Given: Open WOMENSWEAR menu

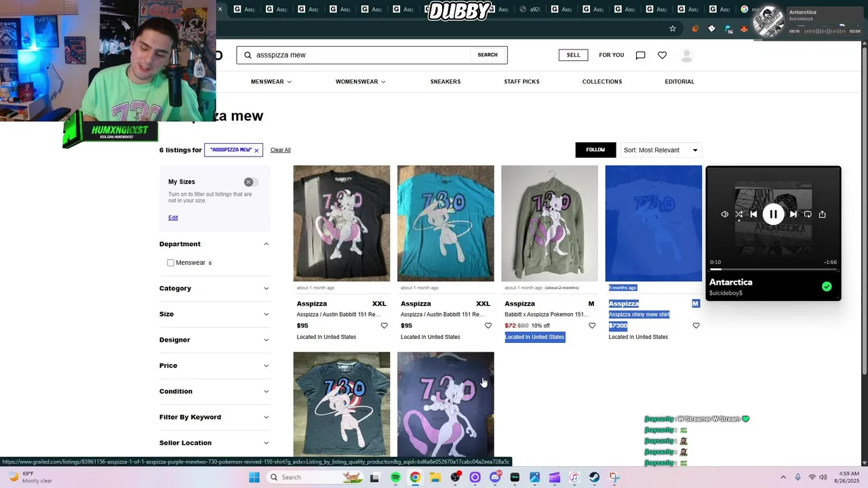Looking at the screenshot, I should (360, 81).
